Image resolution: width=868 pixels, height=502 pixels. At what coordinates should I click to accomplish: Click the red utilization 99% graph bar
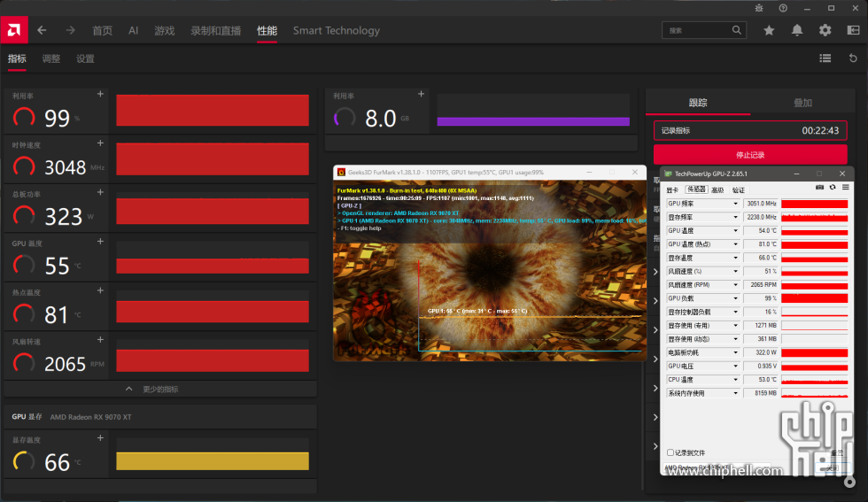pos(213,110)
